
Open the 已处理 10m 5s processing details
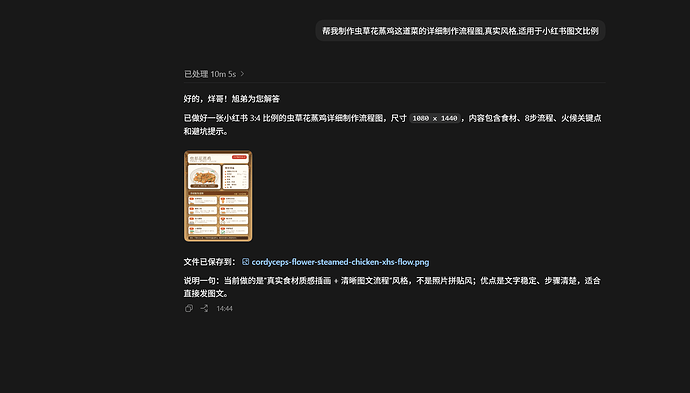(210, 74)
